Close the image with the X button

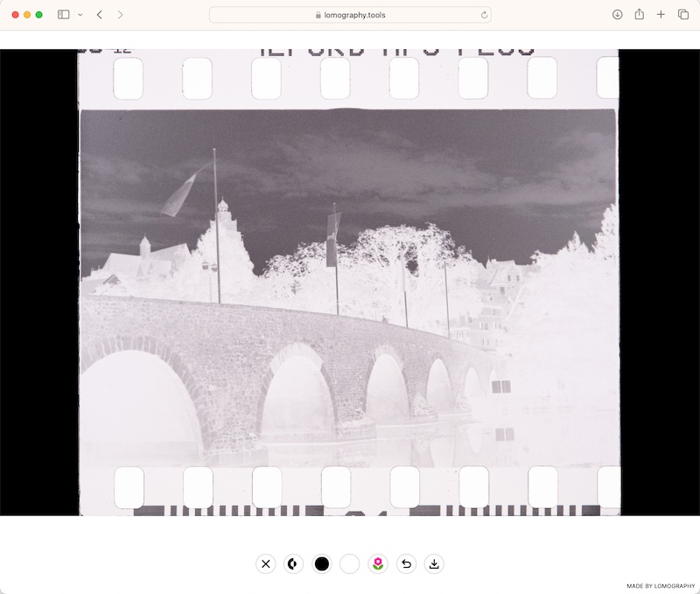point(266,563)
